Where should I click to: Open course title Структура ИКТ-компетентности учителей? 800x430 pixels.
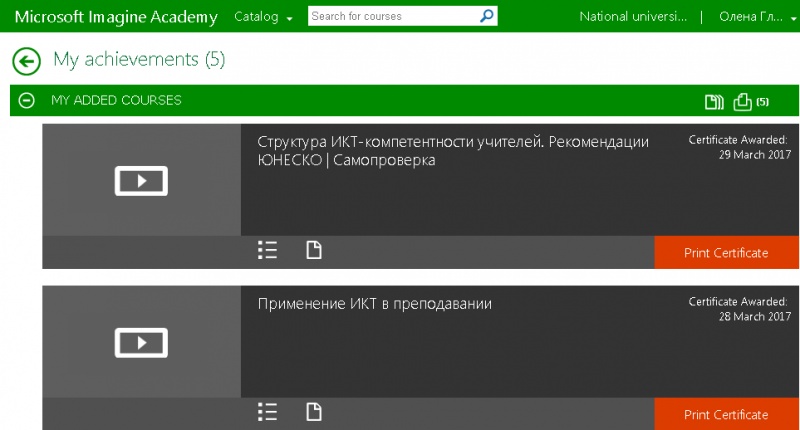[x=453, y=151]
